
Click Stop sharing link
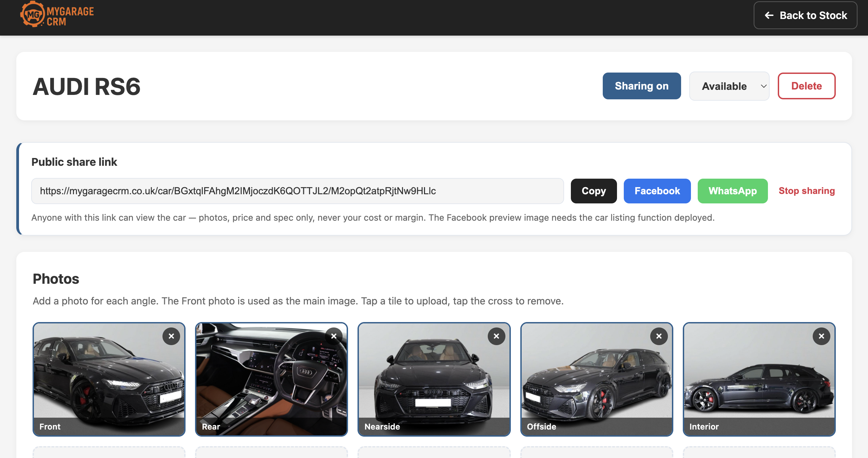click(807, 191)
